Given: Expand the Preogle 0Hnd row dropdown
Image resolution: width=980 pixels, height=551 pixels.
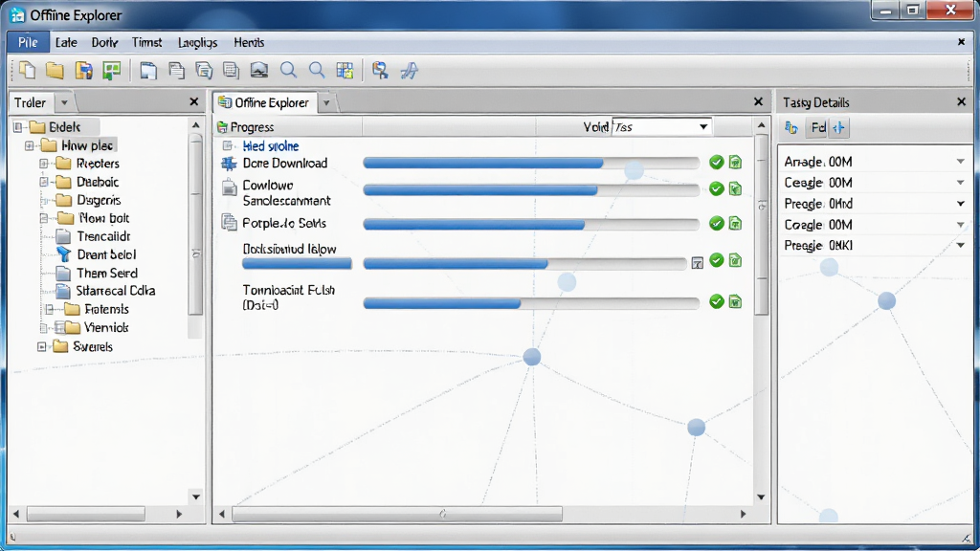Looking at the screenshot, I should 961,204.
